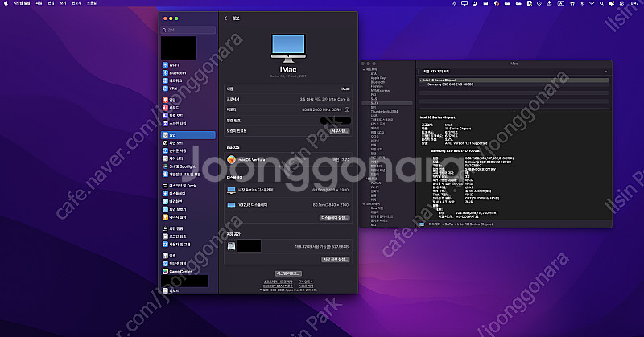Select Thunderbolt/USB4 in System Information sidebar
The height and width of the screenshot is (337, 644).
click(x=384, y=111)
